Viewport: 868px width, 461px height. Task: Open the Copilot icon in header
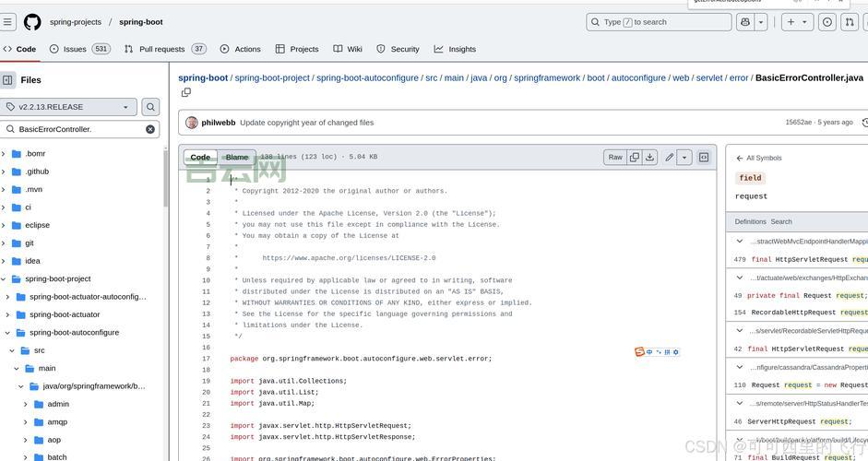[745, 22]
